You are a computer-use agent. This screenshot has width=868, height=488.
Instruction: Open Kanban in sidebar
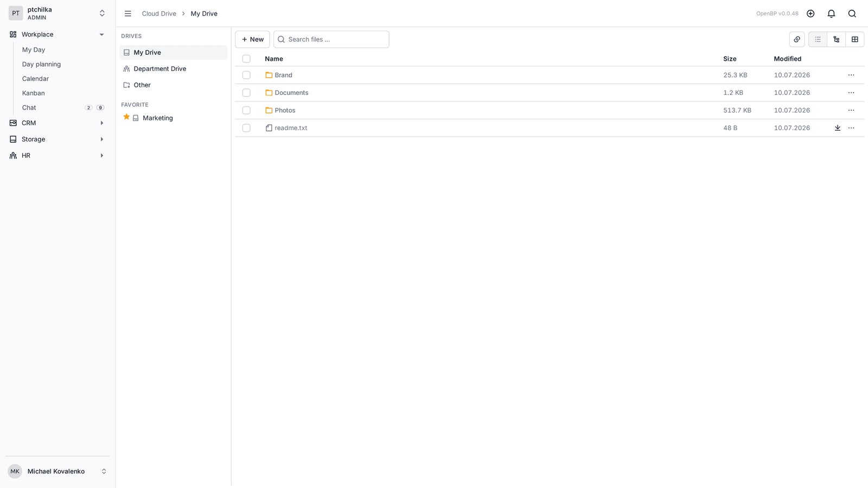(x=33, y=93)
